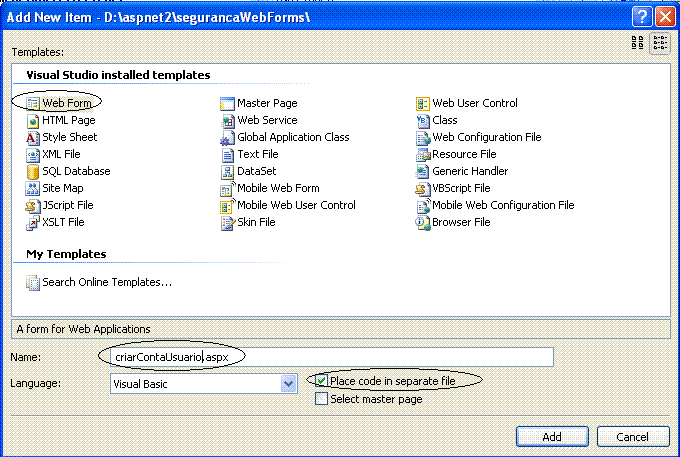The width and height of the screenshot is (680, 457).
Task: Pick the SQL Database template icon
Action: (x=33, y=172)
